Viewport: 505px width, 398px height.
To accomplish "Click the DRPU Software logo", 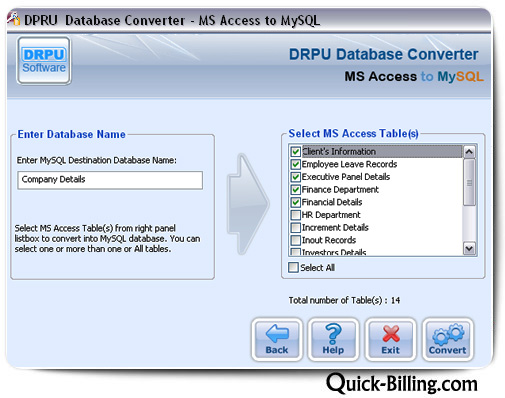I will click(x=44, y=61).
